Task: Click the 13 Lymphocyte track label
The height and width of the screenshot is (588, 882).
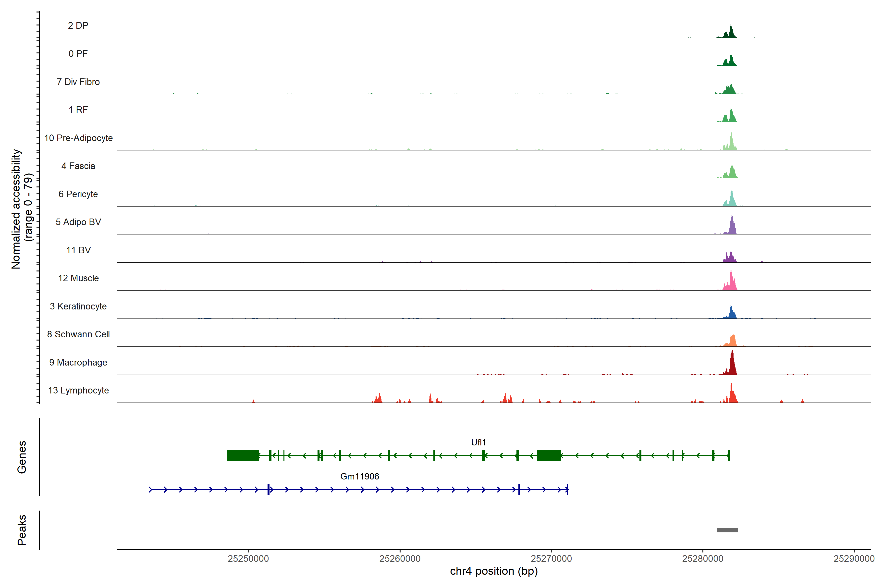Action: coord(78,390)
